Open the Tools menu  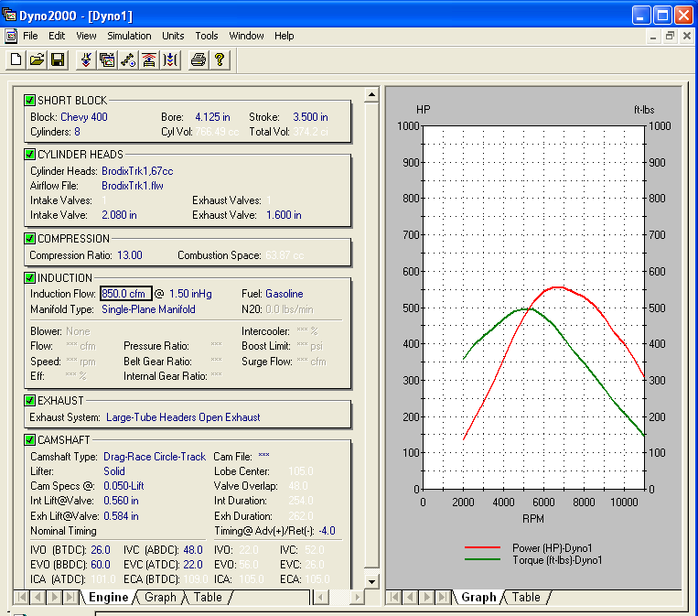(207, 36)
